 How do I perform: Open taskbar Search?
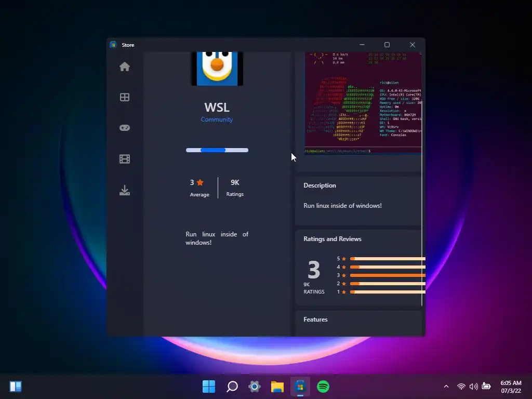click(x=232, y=387)
